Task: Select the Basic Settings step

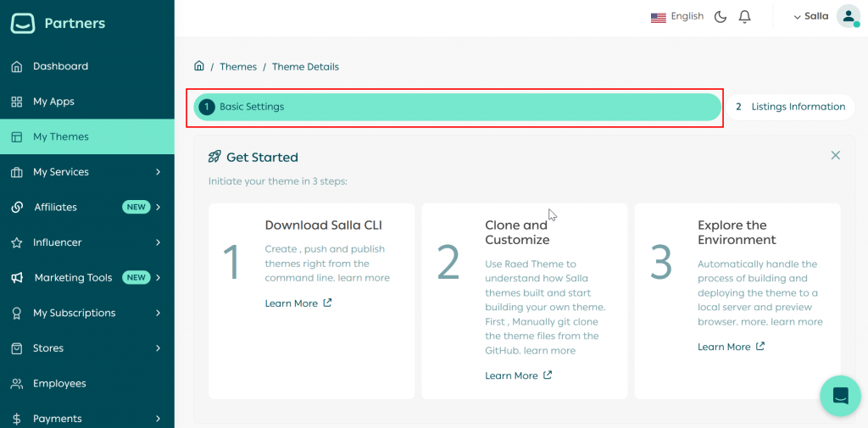Action: pyautogui.click(x=457, y=107)
